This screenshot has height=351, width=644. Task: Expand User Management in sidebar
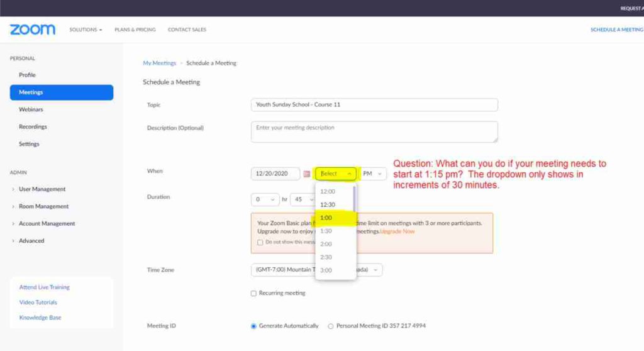[x=42, y=189]
